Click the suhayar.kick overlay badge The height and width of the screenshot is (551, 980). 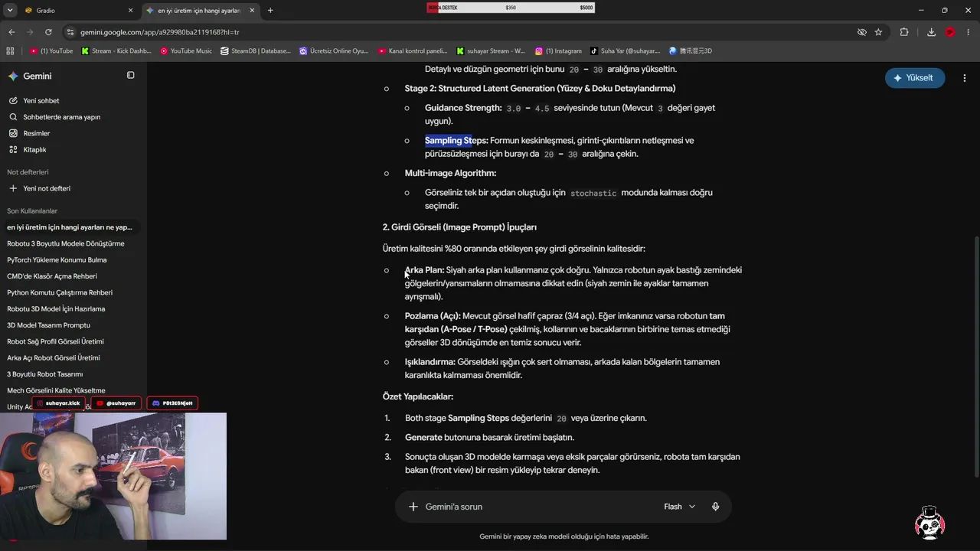60,403
